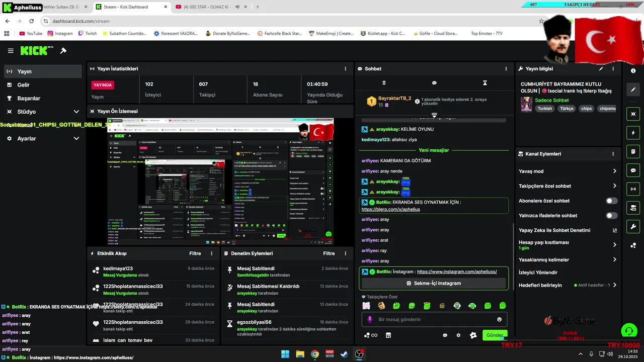Click the trash icon in chat toolbar
This screenshot has height=362, width=644.
point(384,83)
